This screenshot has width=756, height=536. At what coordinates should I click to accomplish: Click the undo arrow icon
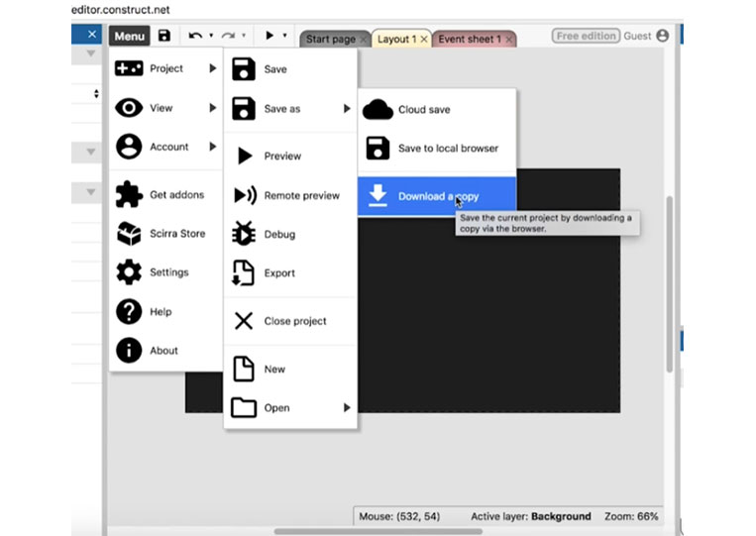click(x=195, y=36)
